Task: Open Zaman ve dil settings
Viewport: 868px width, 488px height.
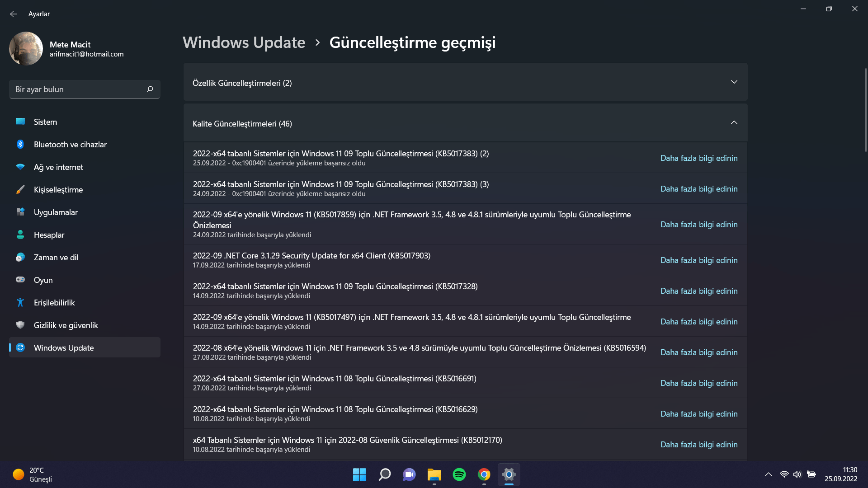Action: click(x=56, y=258)
